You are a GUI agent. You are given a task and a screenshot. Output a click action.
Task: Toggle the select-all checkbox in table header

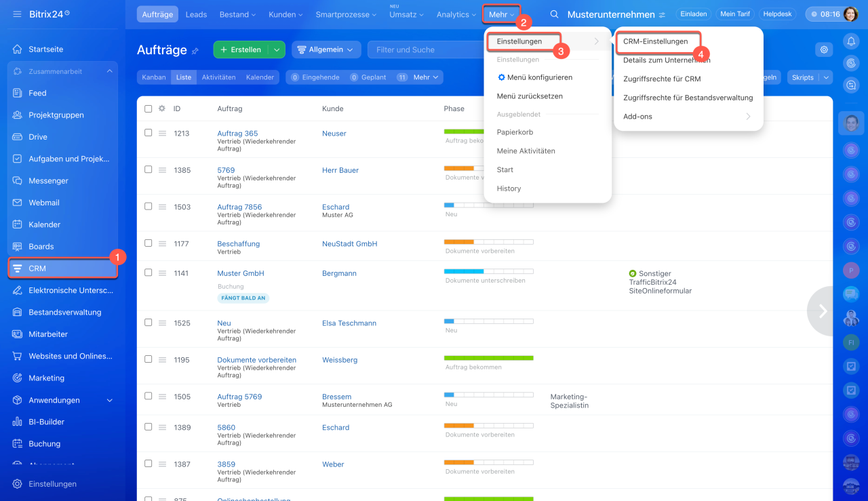(149, 108)
